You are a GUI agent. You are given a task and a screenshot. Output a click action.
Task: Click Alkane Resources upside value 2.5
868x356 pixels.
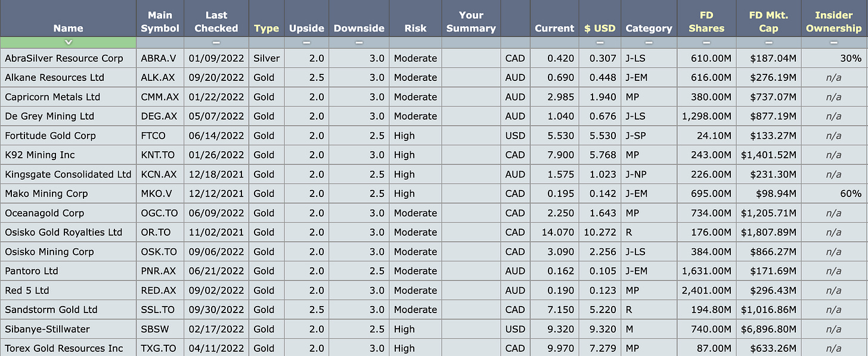coord(317,77)
